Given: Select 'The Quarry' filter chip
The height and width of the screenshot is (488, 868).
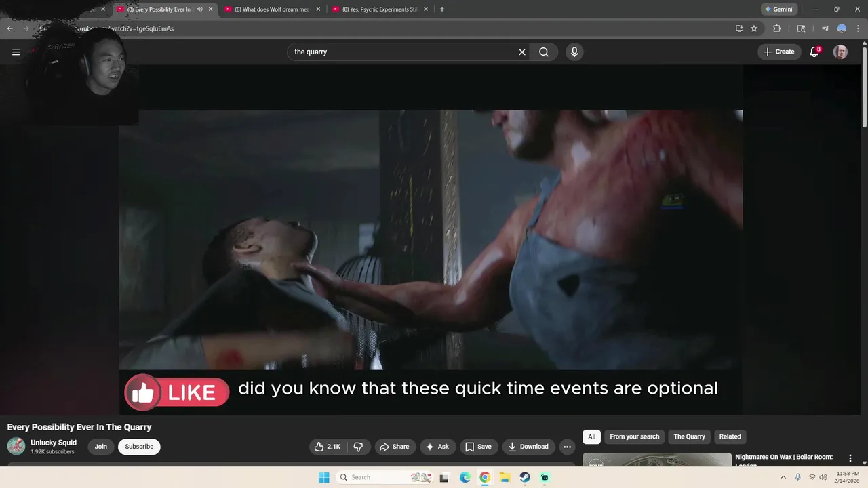Looking at the screenshot, I should pos(689,436).
